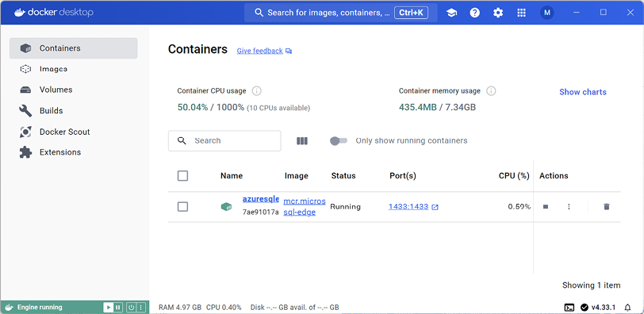Viewport: 644px width, 314px height.
Task: Click the container ID 7ae91017a
Action: tap(260, 213)
